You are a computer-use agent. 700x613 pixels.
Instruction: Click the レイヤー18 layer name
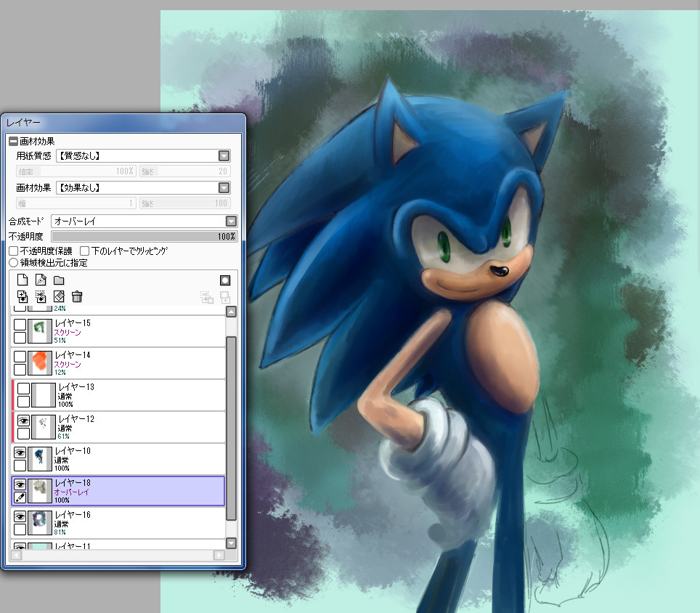click(73, 483)
